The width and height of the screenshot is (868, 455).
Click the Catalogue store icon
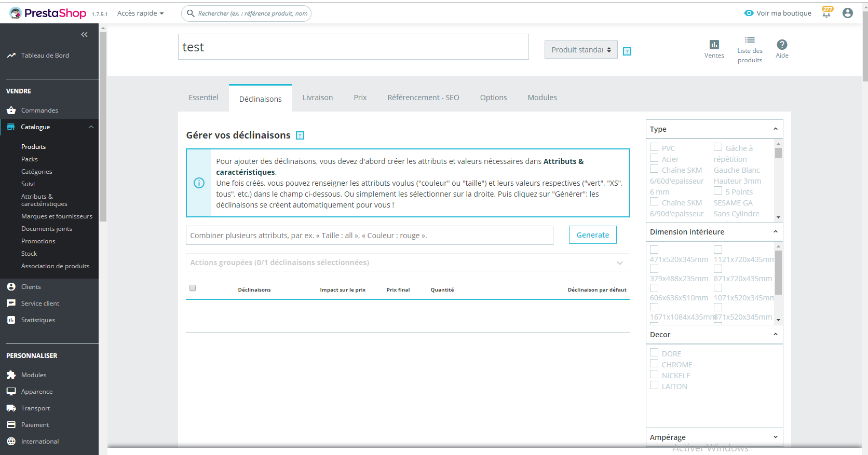tap(11, 127)
